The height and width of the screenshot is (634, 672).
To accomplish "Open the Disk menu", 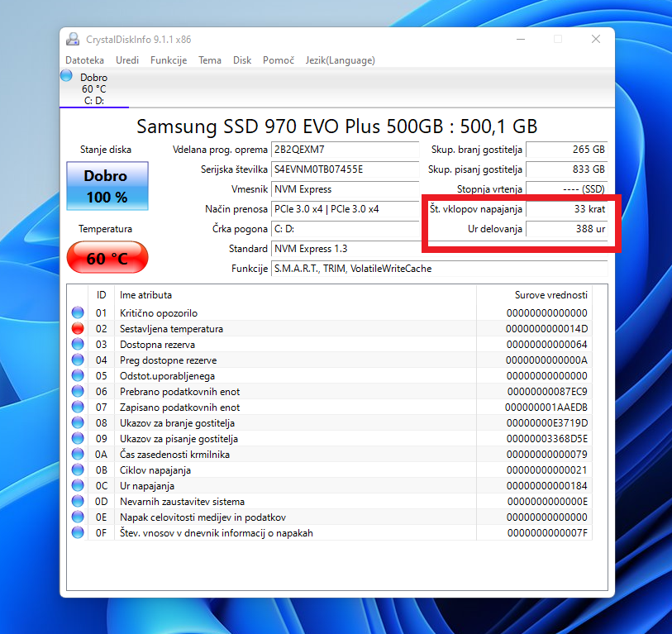I will pos(242,60).
